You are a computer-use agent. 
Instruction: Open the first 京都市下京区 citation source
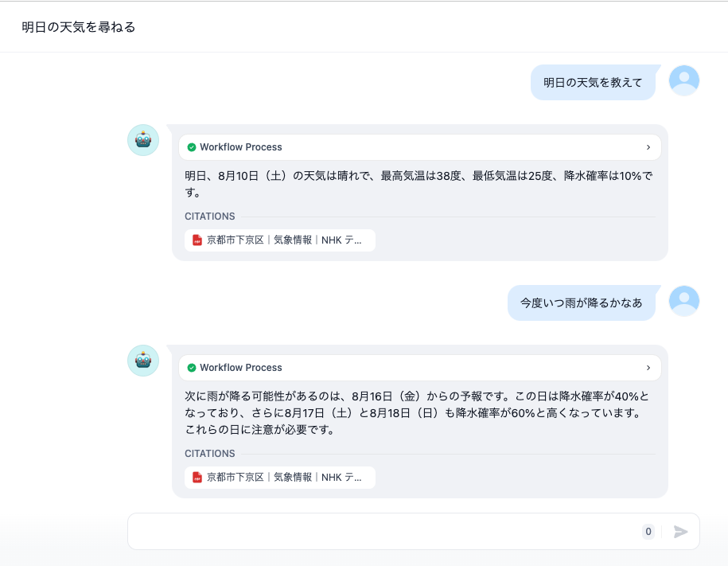(x=284, y=240)
